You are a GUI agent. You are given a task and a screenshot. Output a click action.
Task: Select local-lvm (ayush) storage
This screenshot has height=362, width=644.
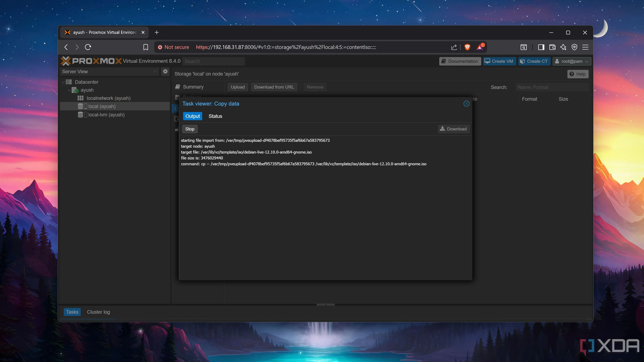[106, 115]
